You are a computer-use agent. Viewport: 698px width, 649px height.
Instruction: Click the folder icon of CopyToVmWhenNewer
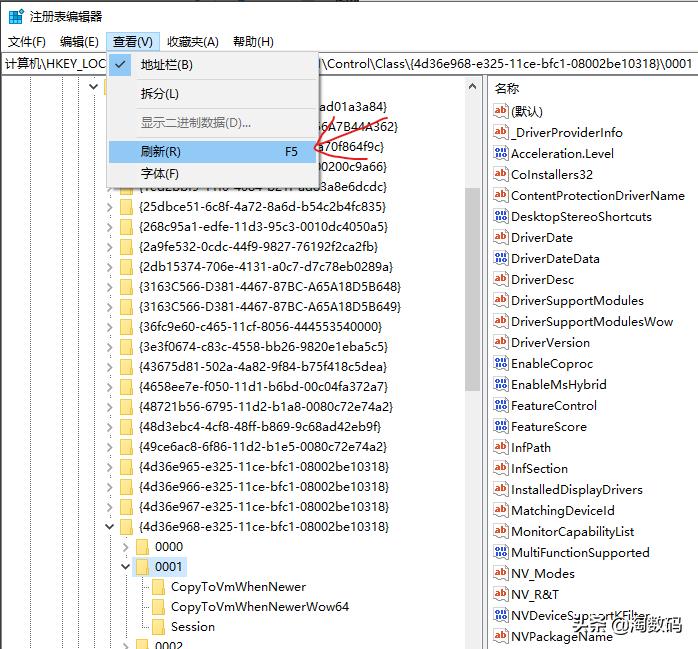coord(158,587)
